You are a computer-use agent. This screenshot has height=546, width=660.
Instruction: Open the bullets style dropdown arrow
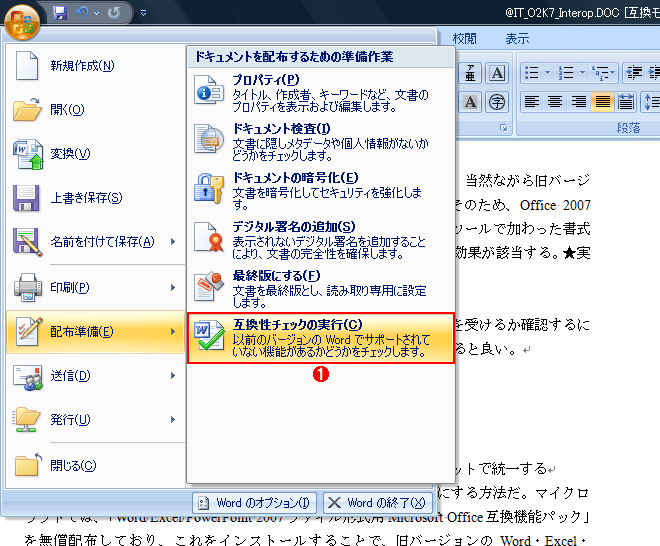pos(547,72)
